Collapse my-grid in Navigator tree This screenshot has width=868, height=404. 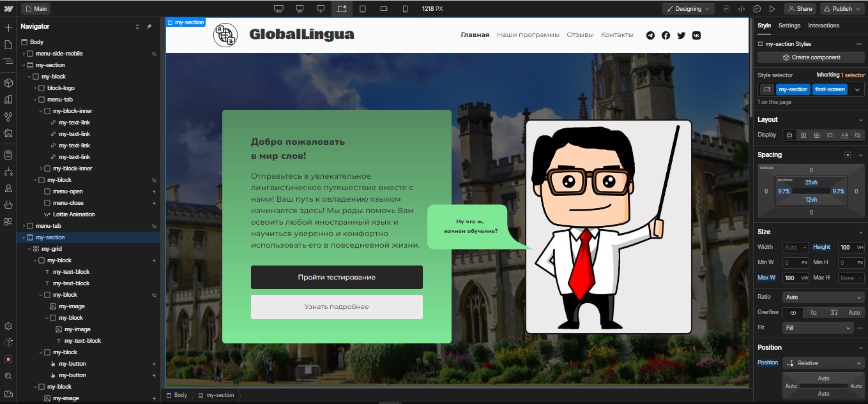(x=29, y=249)
